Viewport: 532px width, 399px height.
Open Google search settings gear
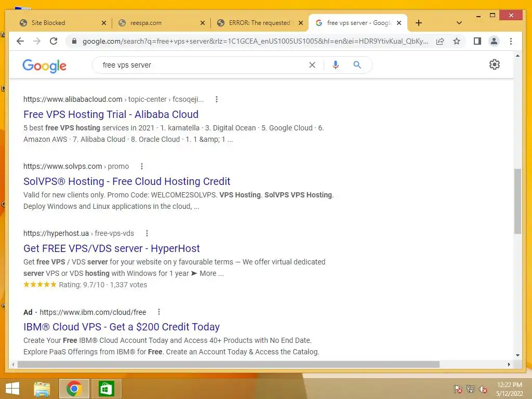[495, 64]
